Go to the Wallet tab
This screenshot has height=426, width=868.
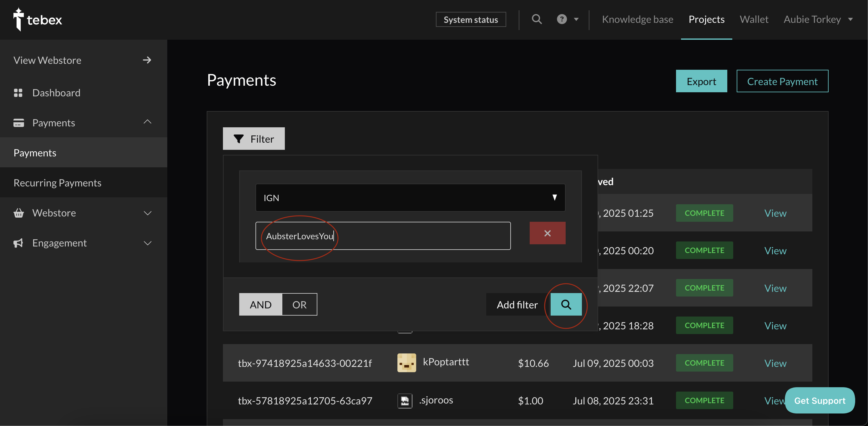tap(754, 19)
